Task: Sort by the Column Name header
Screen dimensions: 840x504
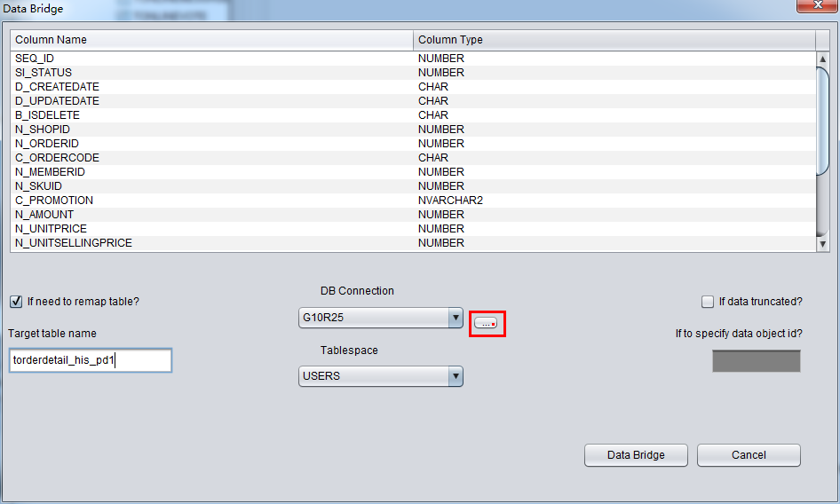Action: (x=211, y=40)
